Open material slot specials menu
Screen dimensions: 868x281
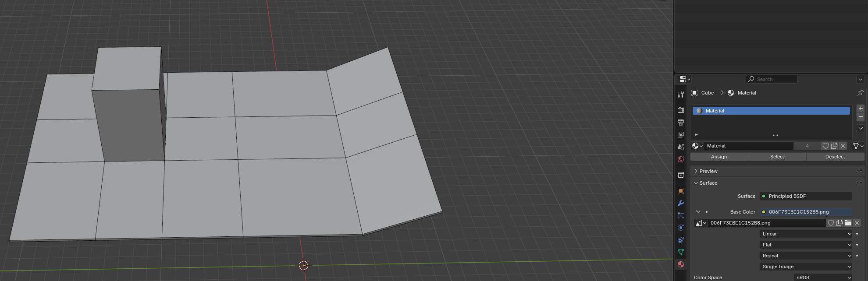(860, 128)
